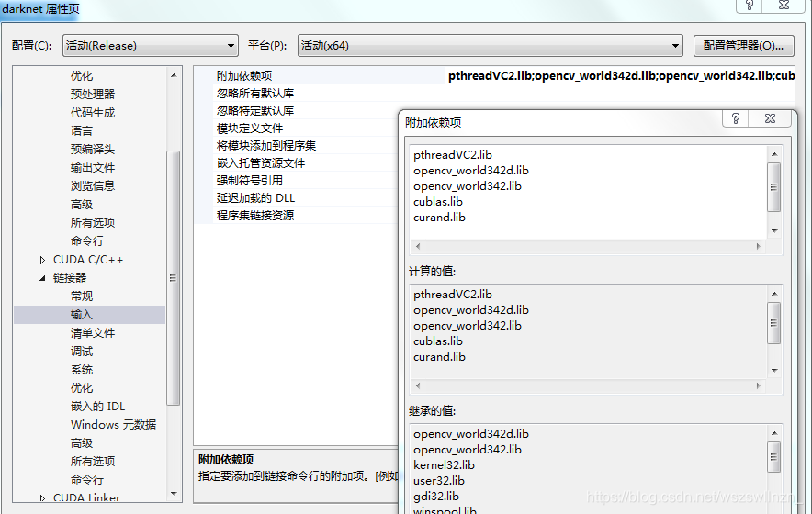
Task: Click the 配置管理器 button
Action: click(x=743, y=46)
